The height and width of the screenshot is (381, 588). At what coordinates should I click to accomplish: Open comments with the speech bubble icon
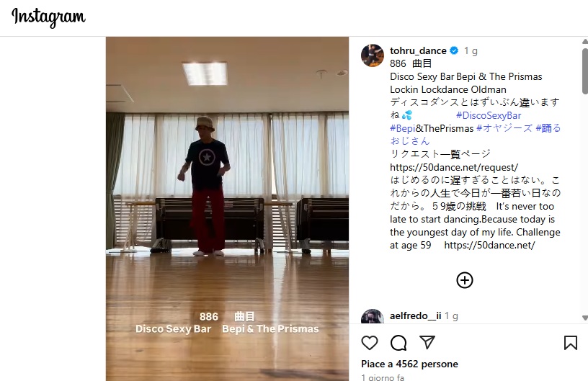(x=398, y=342)
